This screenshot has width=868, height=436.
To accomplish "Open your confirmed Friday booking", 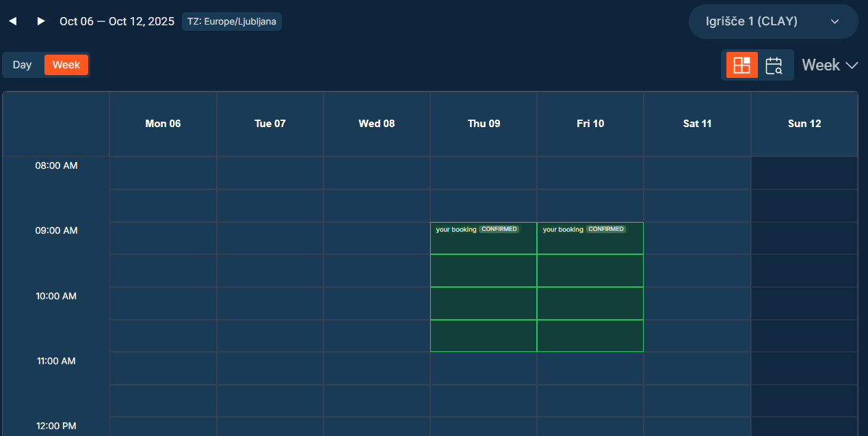I will [x=590, y=287].
